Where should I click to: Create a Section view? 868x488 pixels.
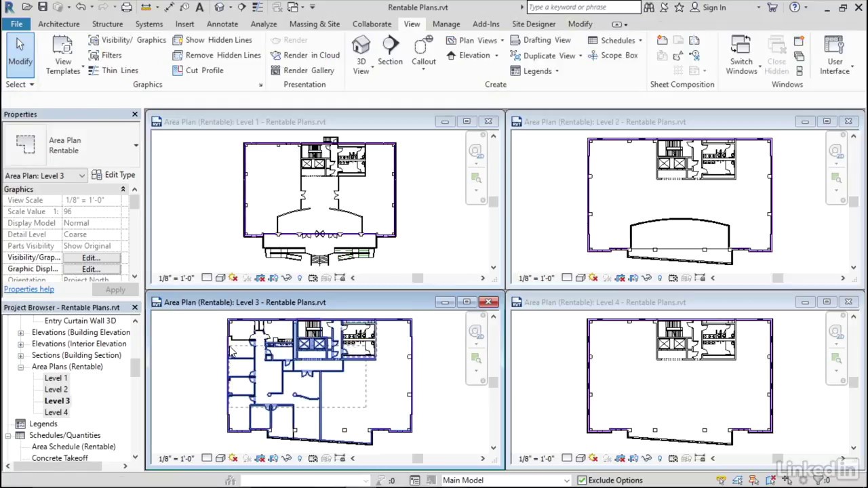(390, 52)
